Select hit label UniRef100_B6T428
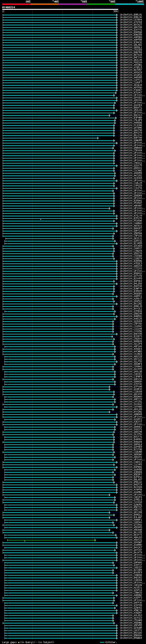 point(131,55)
